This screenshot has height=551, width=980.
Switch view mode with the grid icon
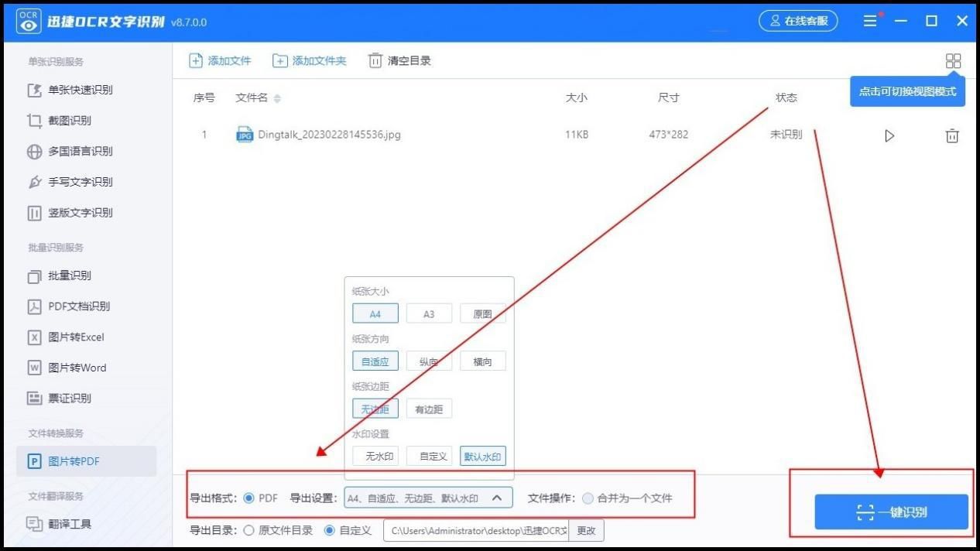(x=953, y=60)
